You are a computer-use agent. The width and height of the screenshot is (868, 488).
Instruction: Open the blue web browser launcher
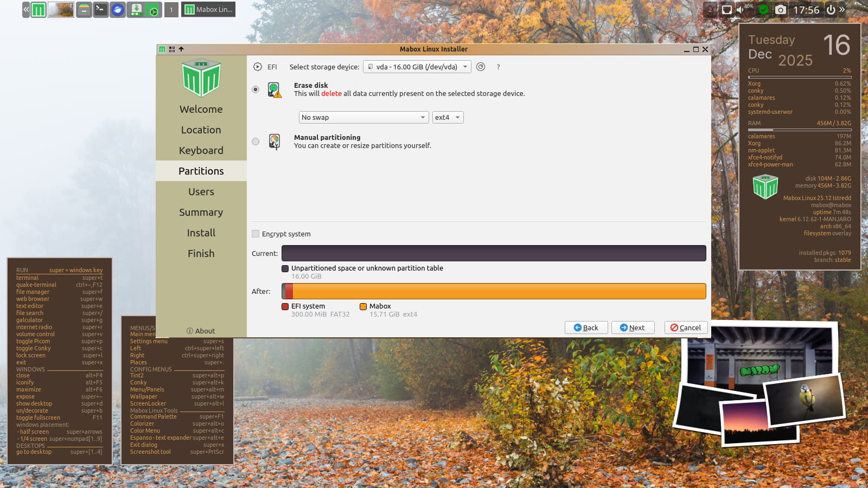pos(118,10)
